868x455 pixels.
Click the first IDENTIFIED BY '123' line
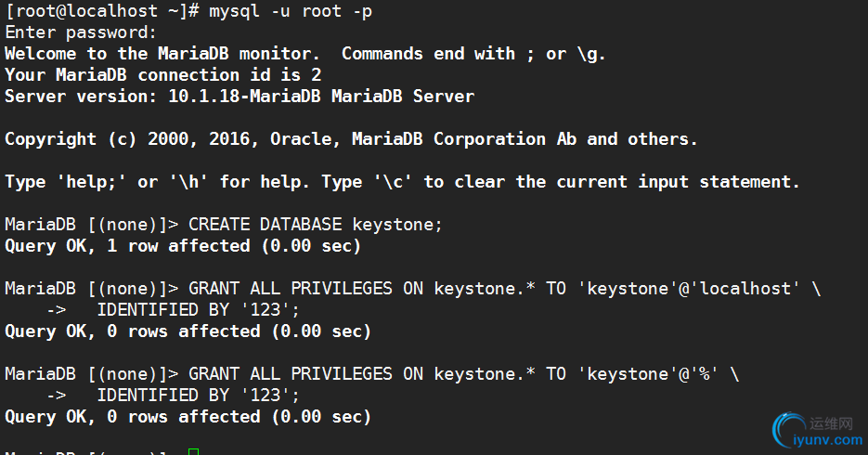click(x=198, y=309)
